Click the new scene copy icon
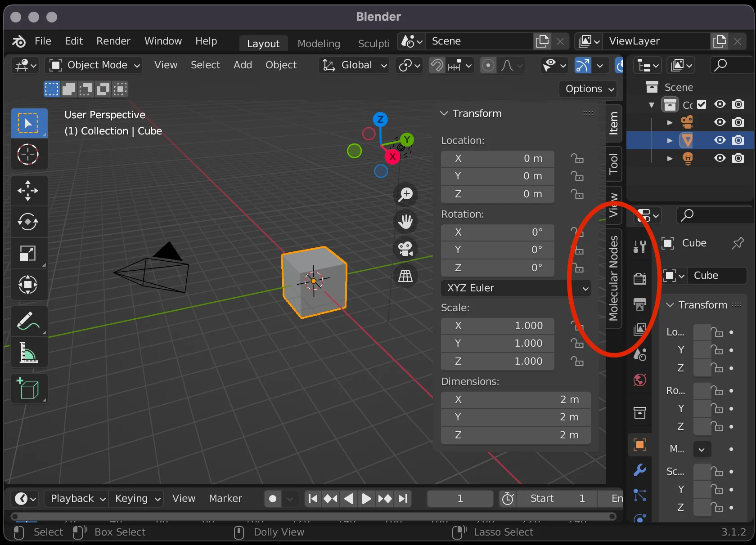Image resolution: width=756 pixels, height=545 pixels. pos(542,41)
